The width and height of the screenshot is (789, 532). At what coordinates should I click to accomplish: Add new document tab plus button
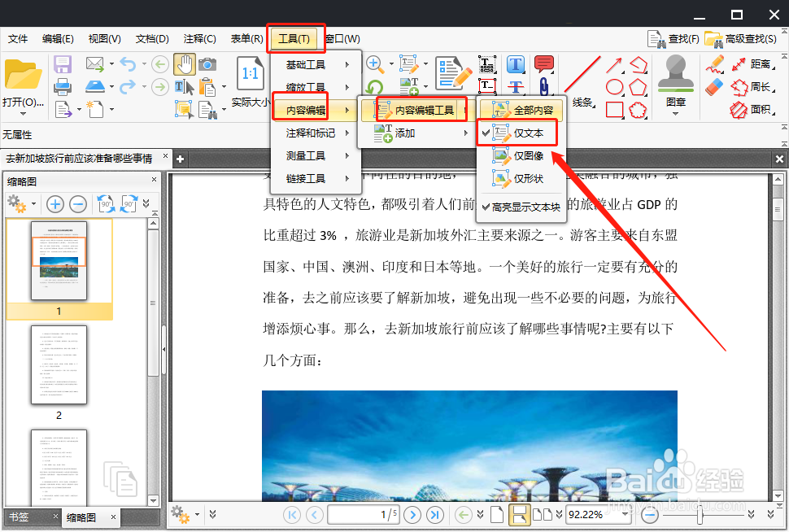180,159
